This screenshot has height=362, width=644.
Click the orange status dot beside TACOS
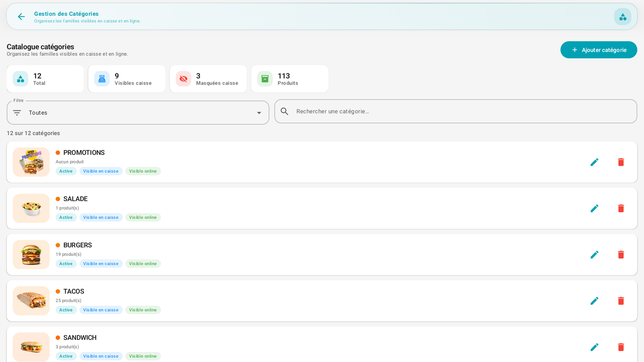pyautogui.click(x=58, y=292)
